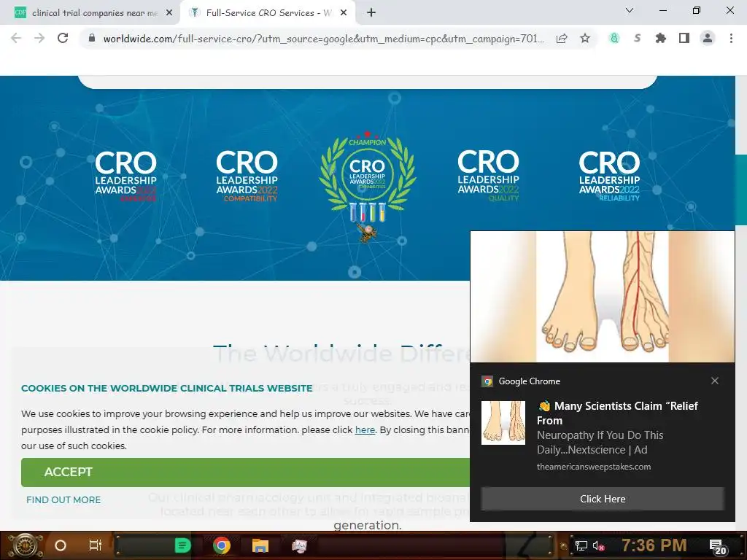Open the network status tray icon

[581, 545]
